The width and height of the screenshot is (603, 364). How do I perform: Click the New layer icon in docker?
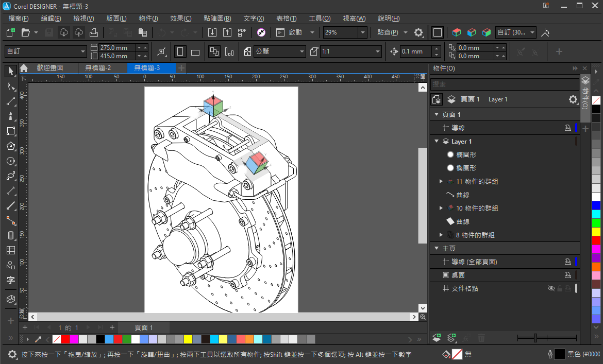click(x=437, y=338)
